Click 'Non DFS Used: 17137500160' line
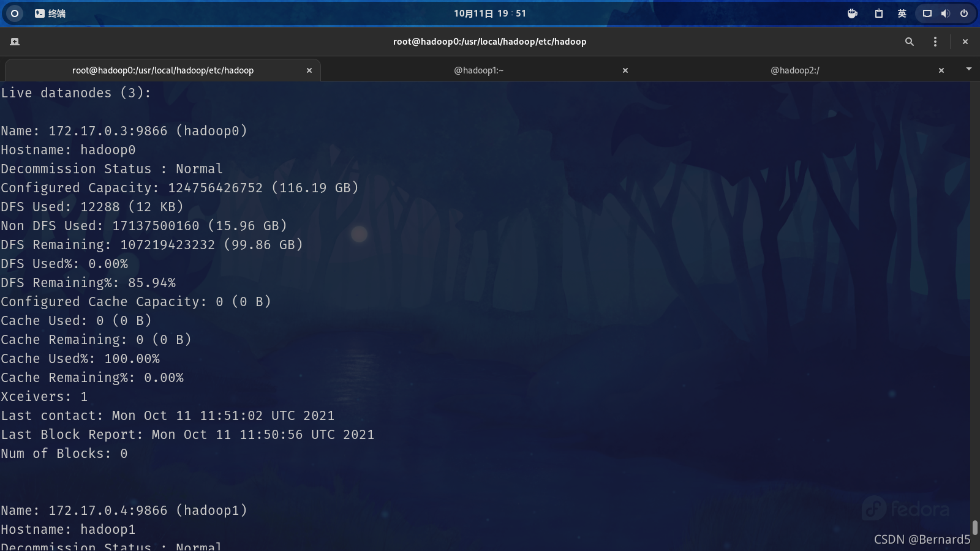This screenshot has width=980, height=551. (144, 226)
